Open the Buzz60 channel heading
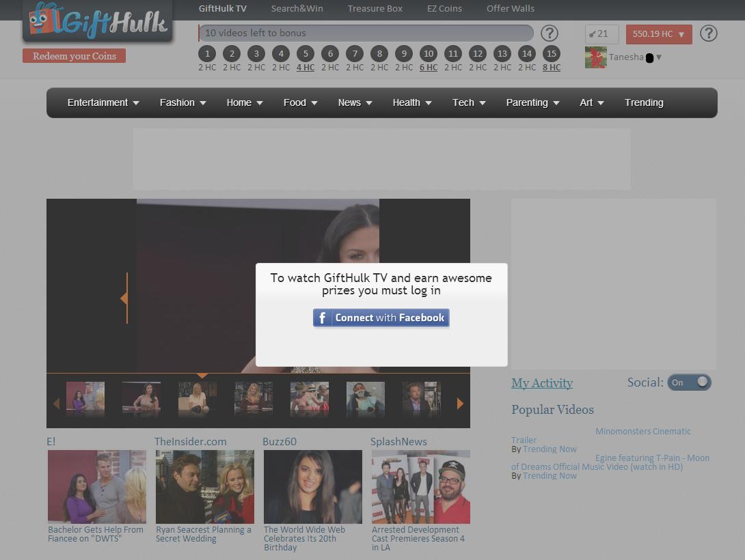The width and height of the screenshot is (745, 560). pyautogui.click(x=280, y=442)
